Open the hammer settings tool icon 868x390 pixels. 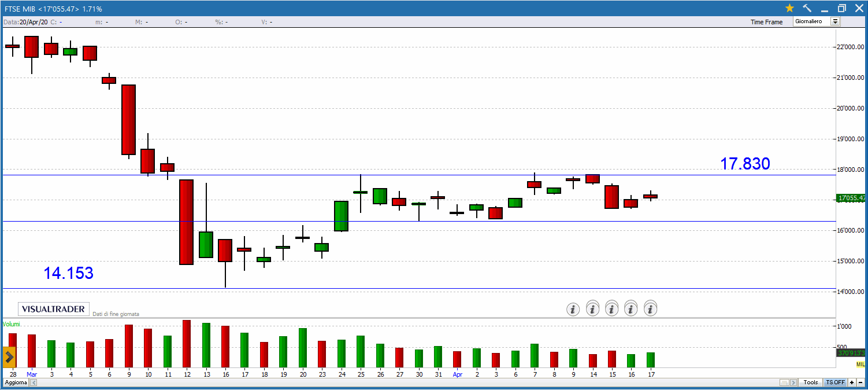(807, 8)
